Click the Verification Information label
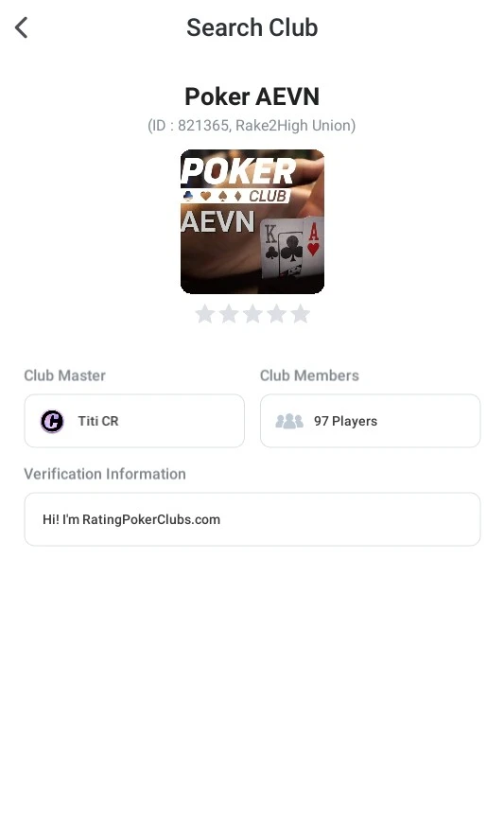 [105, 474]
